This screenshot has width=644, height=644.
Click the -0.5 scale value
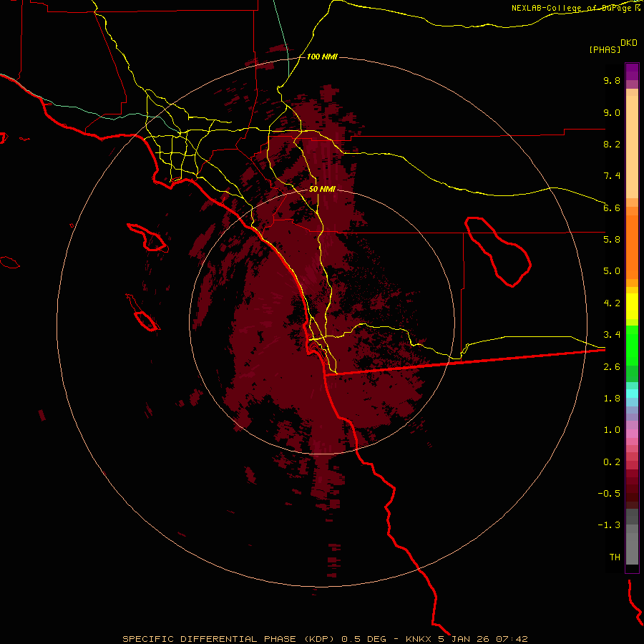[x=609, y=494]
